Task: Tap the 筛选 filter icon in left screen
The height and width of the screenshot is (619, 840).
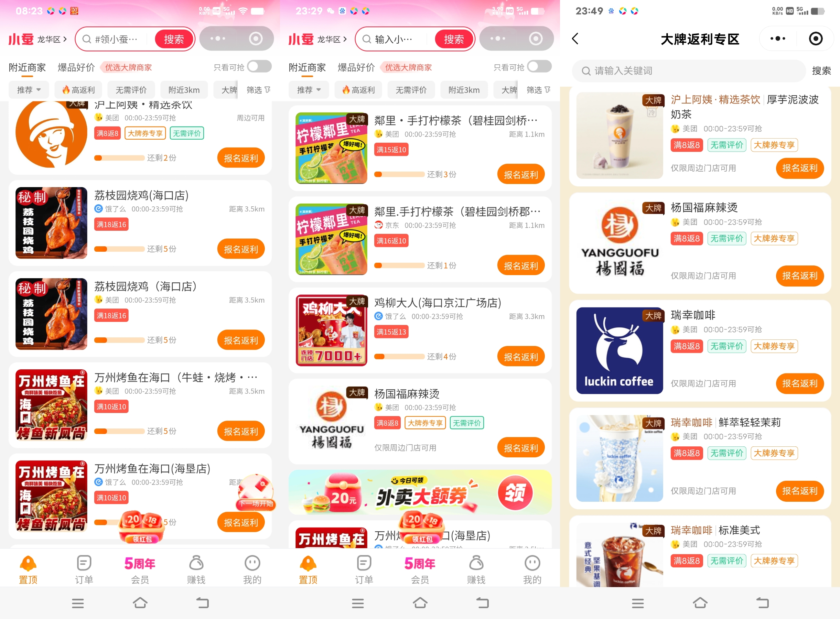Action: point(259,90)
